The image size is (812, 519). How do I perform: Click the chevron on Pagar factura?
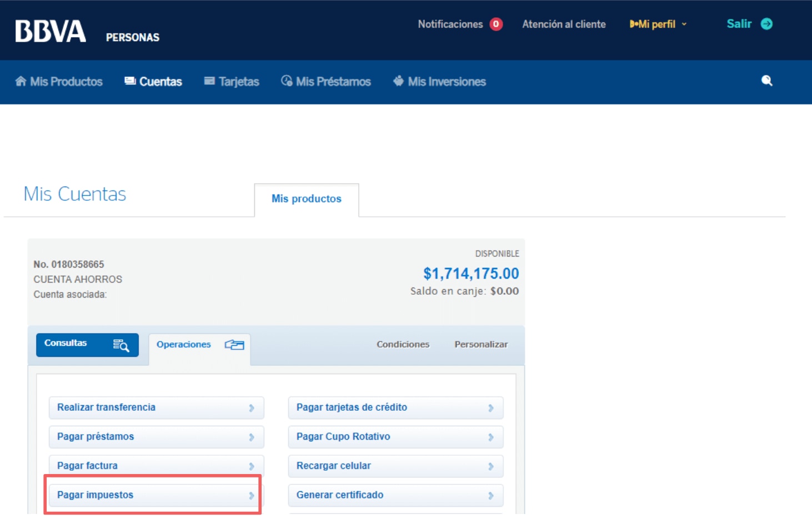click(252, 466)
